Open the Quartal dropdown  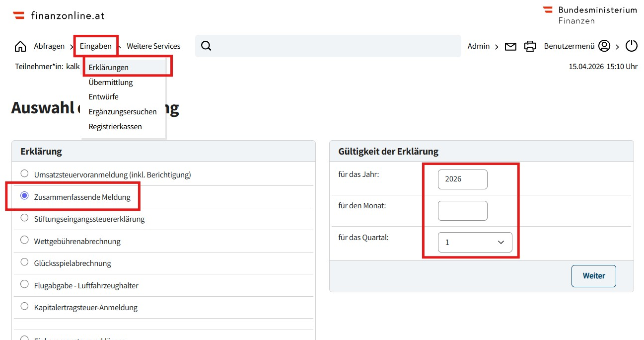[475, 242]
